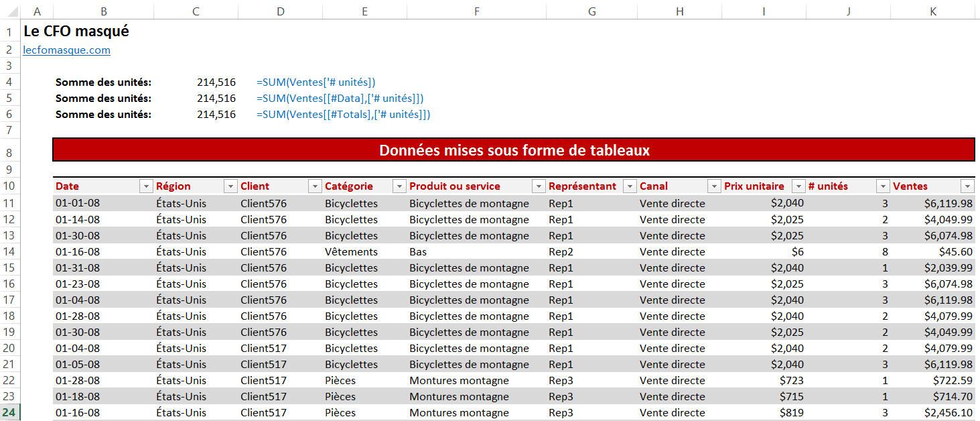Open the Représentant column filter
Image resolution: width=980 pixels, height=421 pixels.
(629, 186)
